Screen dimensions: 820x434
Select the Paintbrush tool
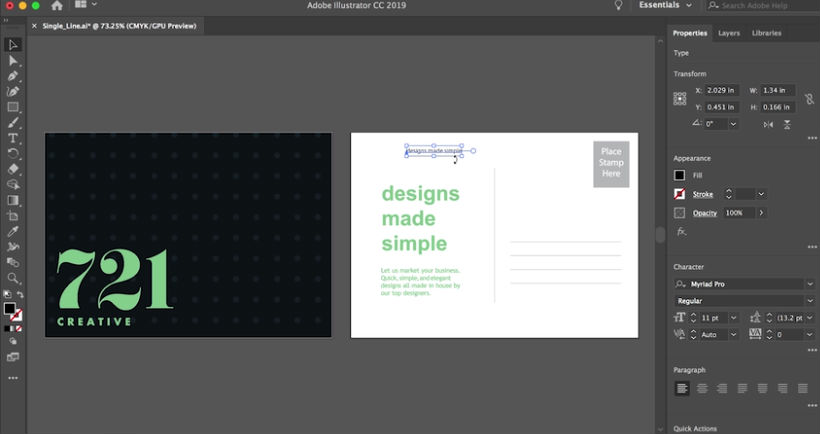coord(13,123)
